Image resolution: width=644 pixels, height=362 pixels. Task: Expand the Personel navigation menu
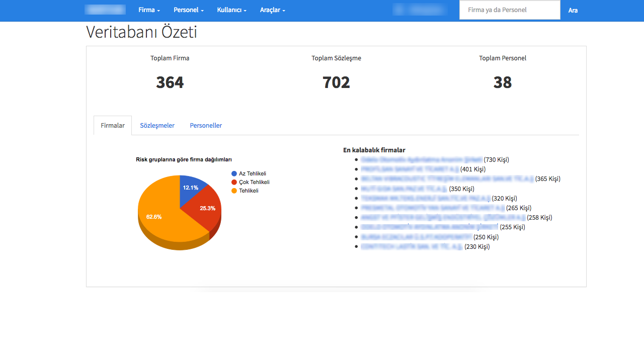coord(188,10)
